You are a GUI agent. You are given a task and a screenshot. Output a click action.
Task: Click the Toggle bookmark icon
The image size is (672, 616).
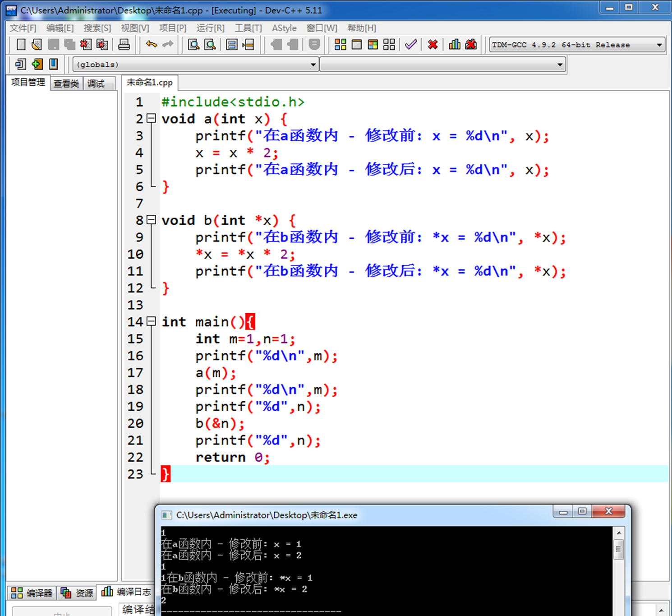tap(37, 64)
